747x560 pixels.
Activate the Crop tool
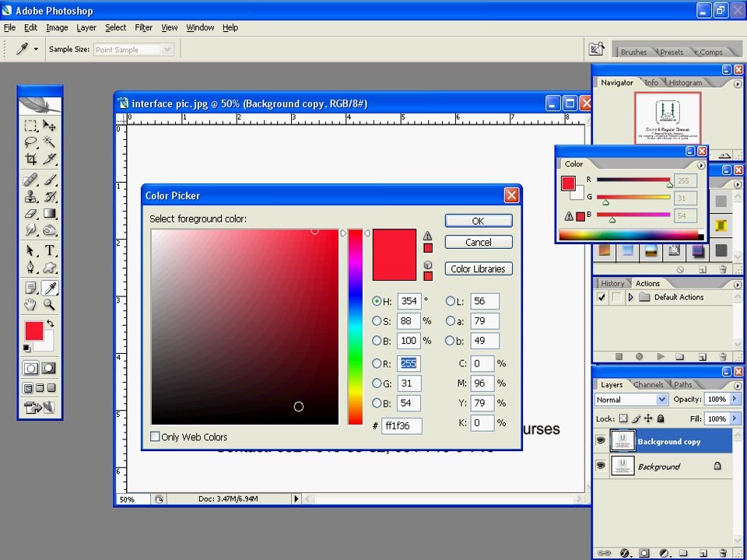point(30,159)
